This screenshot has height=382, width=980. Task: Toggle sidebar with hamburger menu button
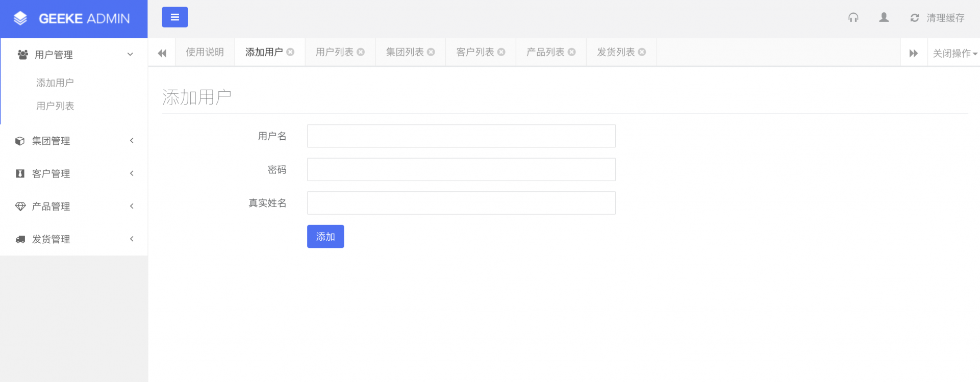[x=175, y=17]
